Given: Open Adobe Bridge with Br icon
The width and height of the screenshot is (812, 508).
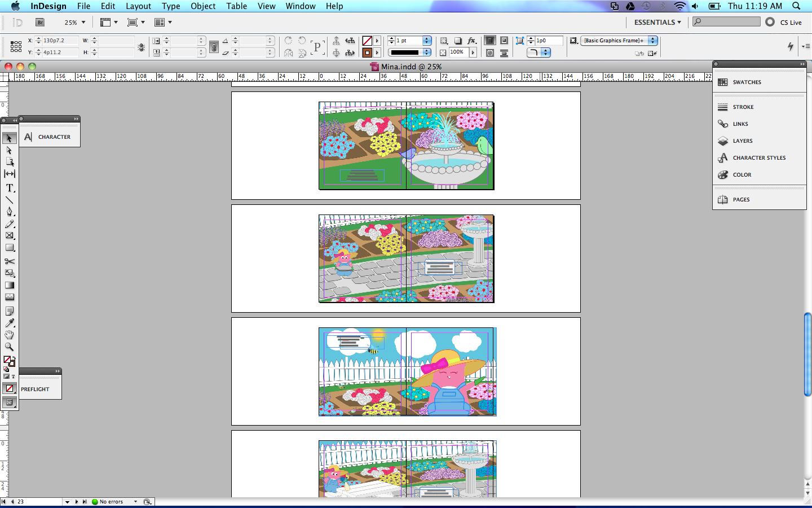Looking at the screenshot, I should point(40,23).
